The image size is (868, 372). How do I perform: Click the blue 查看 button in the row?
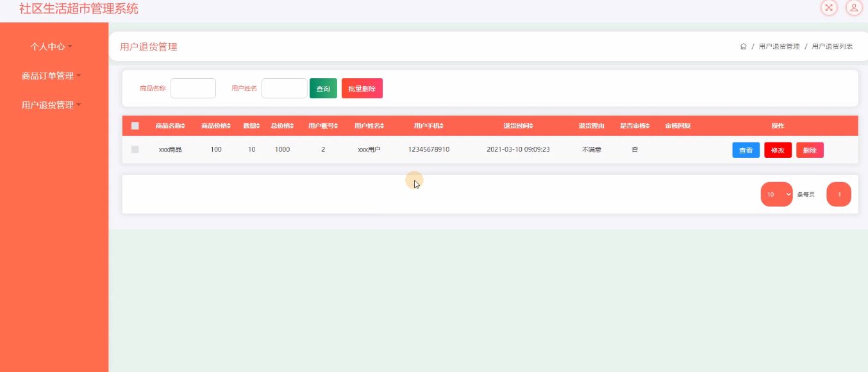point(746,150)
